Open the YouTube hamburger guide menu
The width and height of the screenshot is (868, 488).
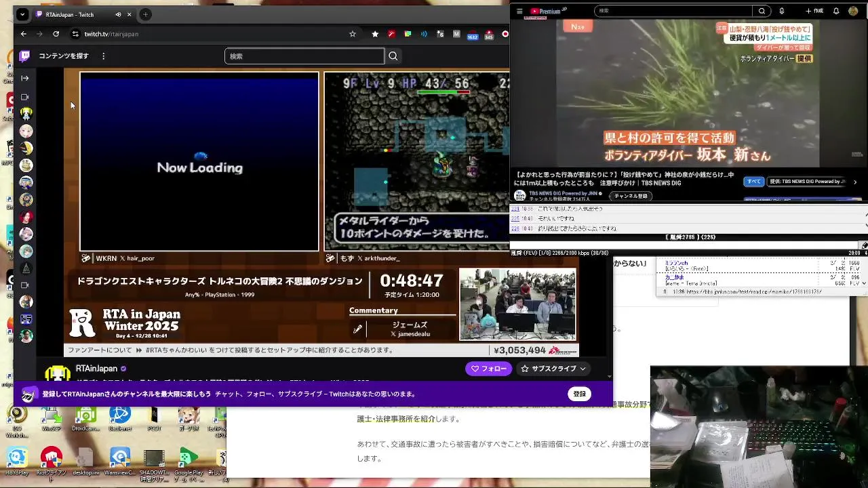519,11
